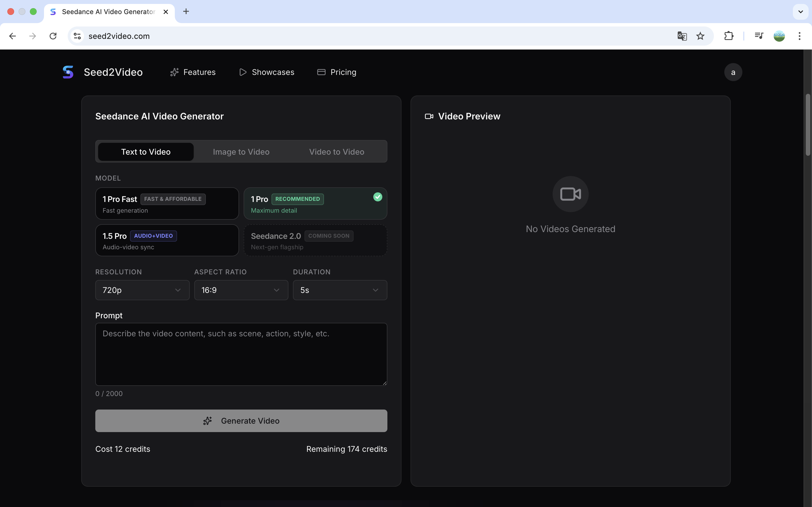Switch to the Video to Video tab
Image resolution: width=812 pixels, height=507 pixels.
point(336,152)
